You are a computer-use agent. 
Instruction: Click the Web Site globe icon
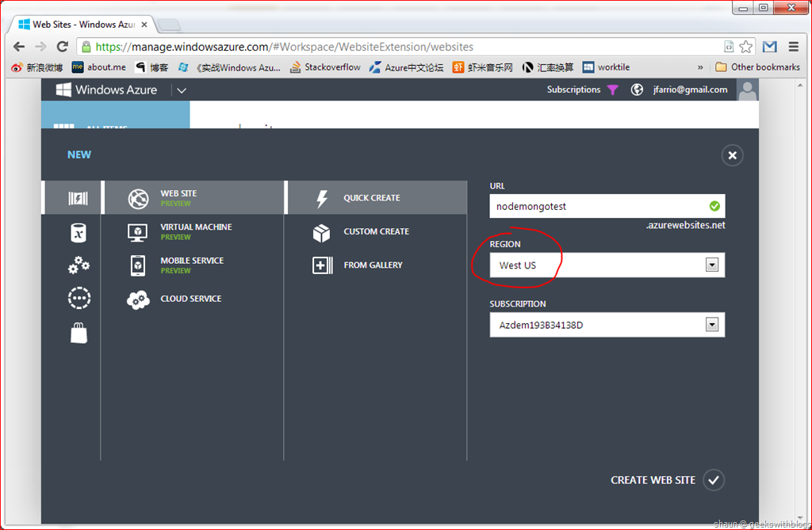(x=138, y=199)
